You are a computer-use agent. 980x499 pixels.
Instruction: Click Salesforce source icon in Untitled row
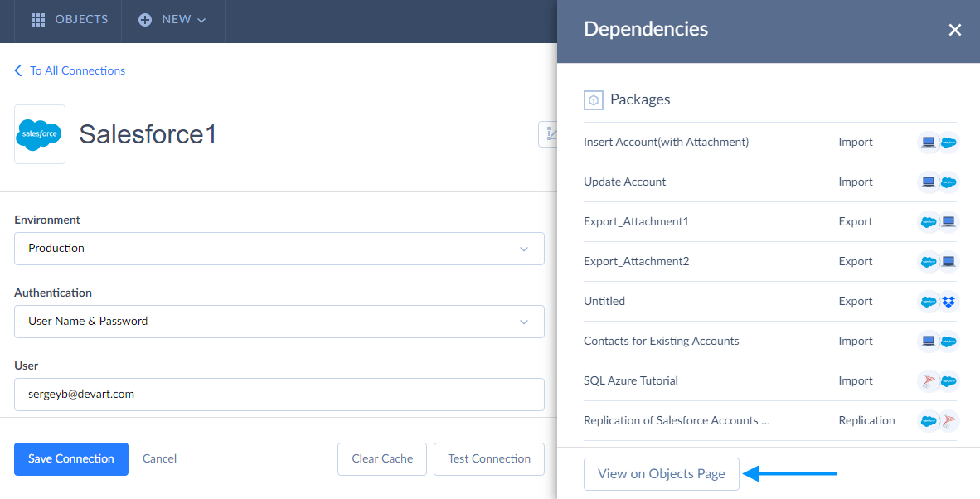pyautogui.click(x=928, y=302)
